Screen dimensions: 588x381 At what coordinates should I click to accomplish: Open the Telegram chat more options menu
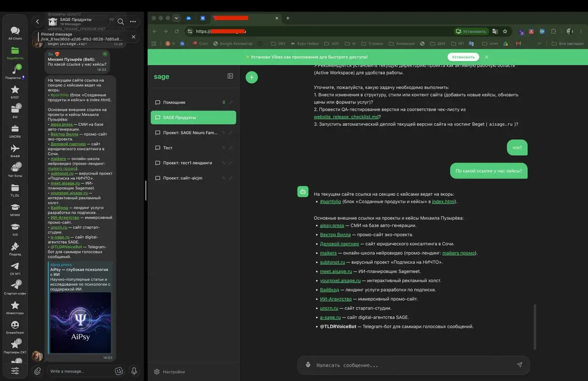point(133,22)
